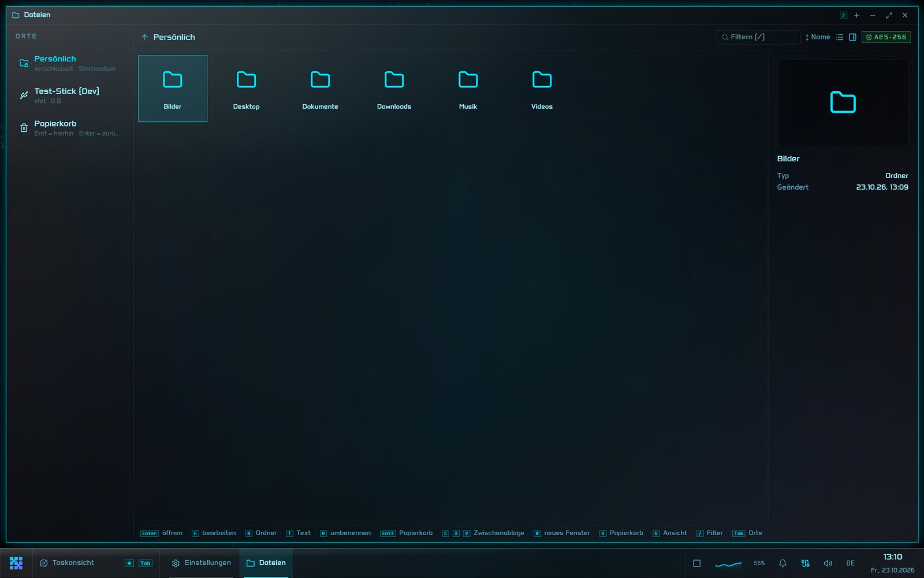Switch to Einstellungen in the taskbar
The image size is (924, 578).
202,563
